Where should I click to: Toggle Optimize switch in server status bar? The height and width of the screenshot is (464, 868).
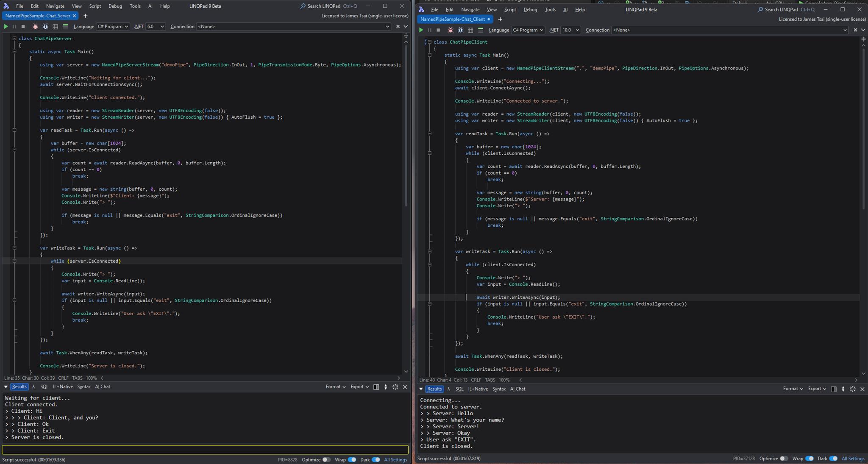(326, 459)
